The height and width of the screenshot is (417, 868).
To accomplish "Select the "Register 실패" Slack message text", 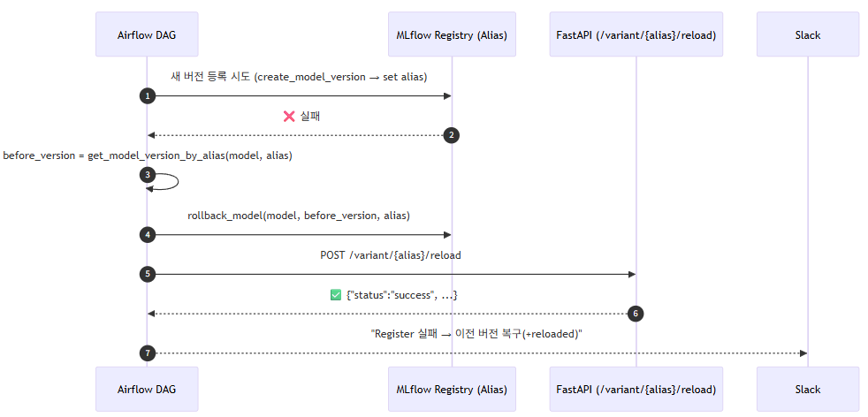I will click(477, 334).
